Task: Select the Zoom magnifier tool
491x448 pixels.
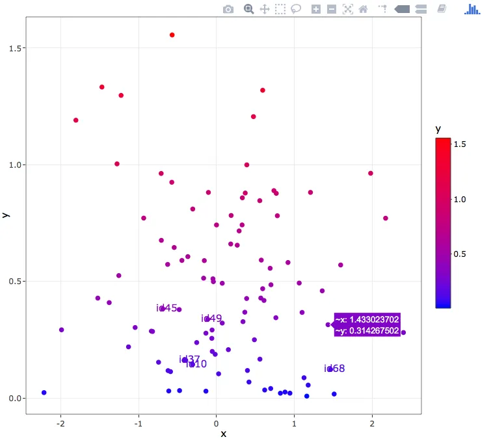Action: (248, 9)
